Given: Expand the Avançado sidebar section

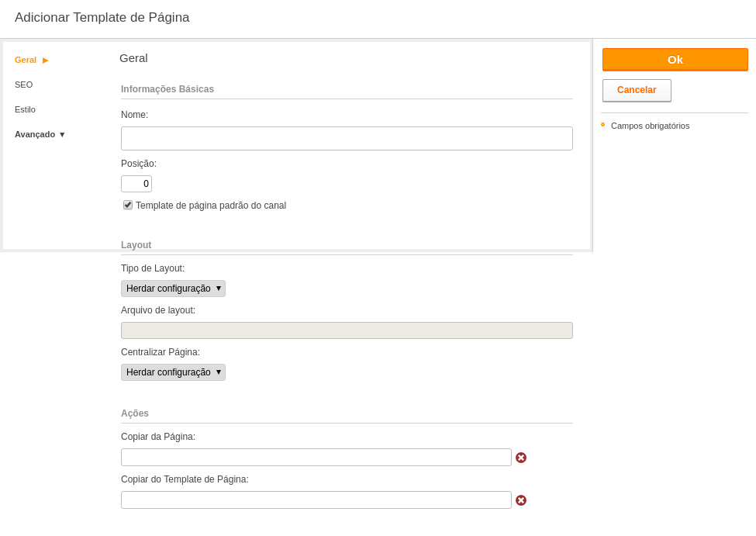Looking at the screenshot, I should (35, 135).
